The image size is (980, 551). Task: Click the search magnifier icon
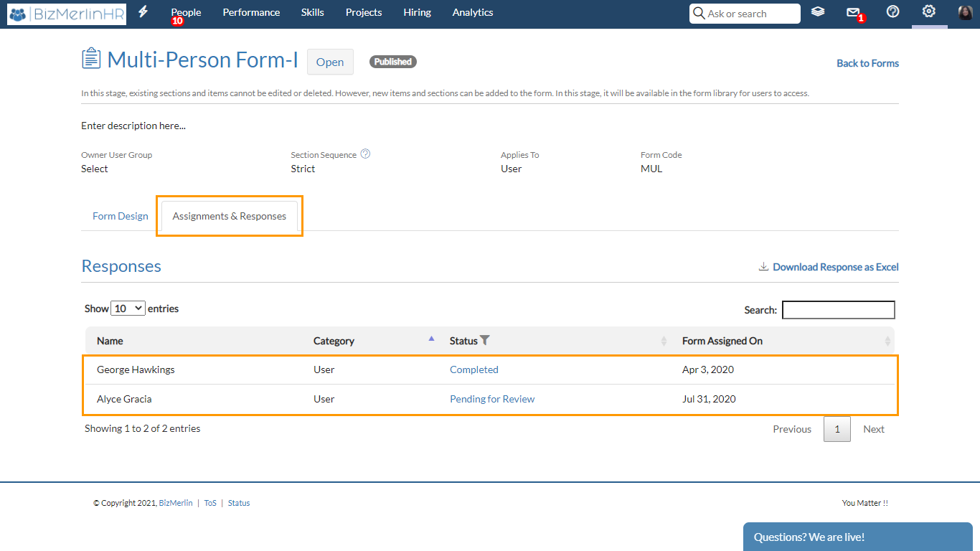pyautogui.click(x=699, y=13)
